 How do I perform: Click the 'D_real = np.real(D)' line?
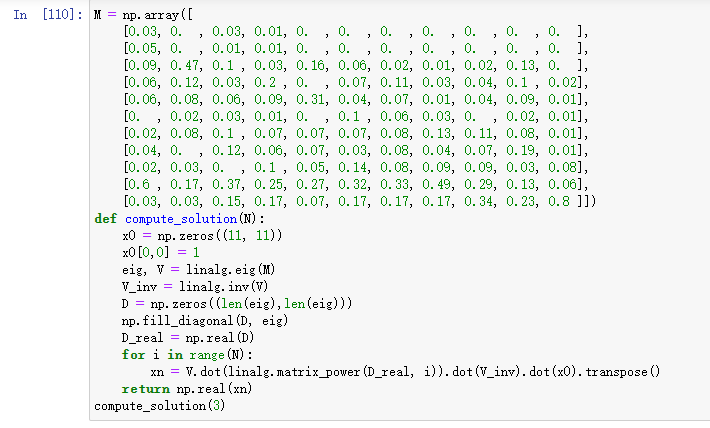click(188, 337)
